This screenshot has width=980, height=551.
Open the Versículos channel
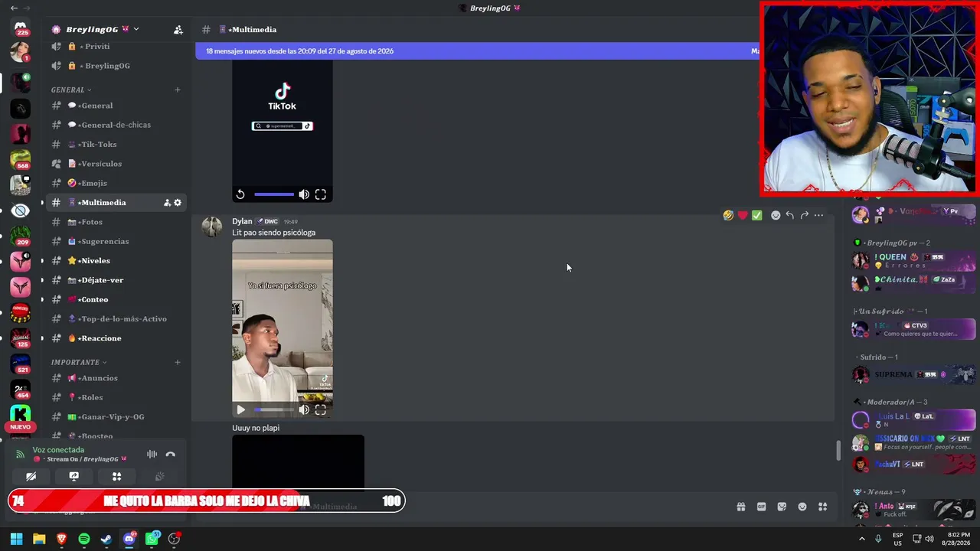tap(115, 164)
